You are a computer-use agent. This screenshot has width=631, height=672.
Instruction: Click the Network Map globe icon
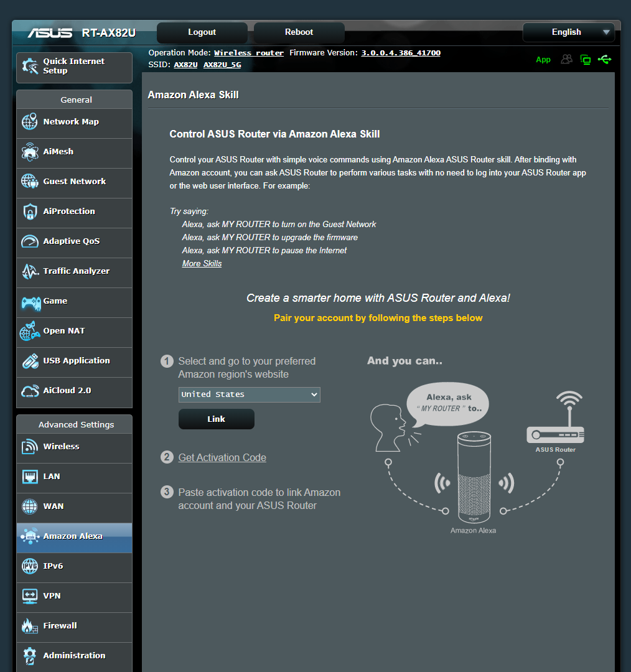point(30,122)
